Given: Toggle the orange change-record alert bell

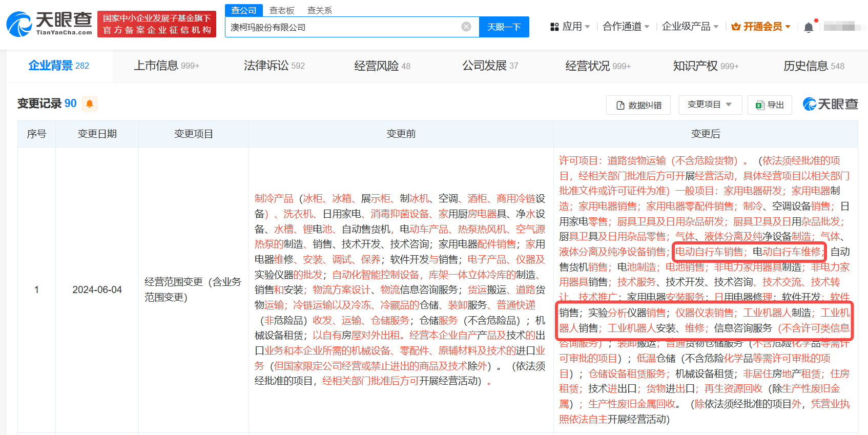Looking at the screenshot, I should (90, 104).
